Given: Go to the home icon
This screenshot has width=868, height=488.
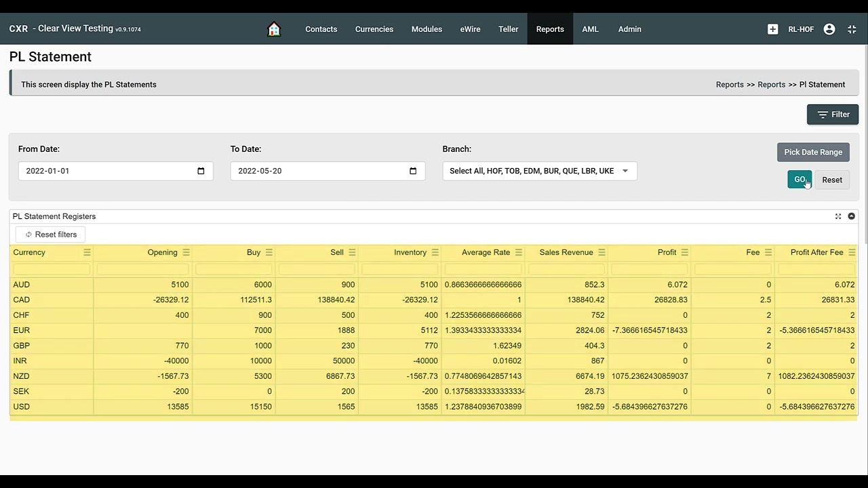Looking at the screenshot, I should tap(274, 29).
